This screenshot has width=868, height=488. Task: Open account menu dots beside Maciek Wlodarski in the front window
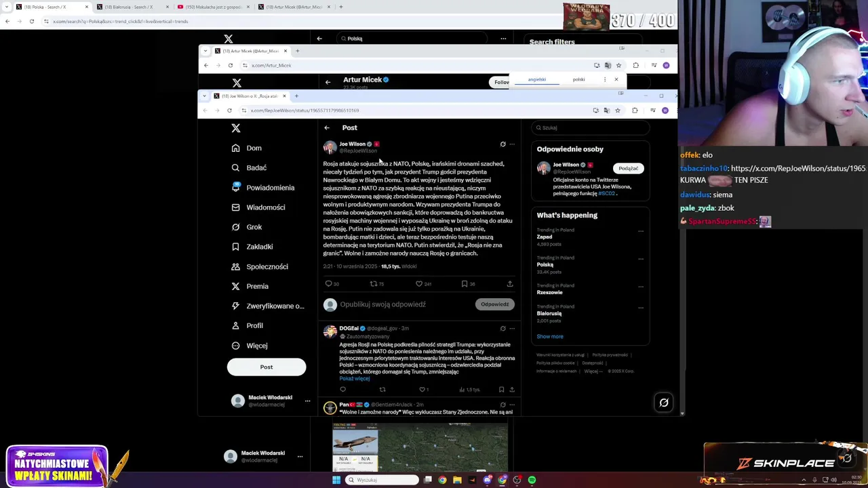307,401
